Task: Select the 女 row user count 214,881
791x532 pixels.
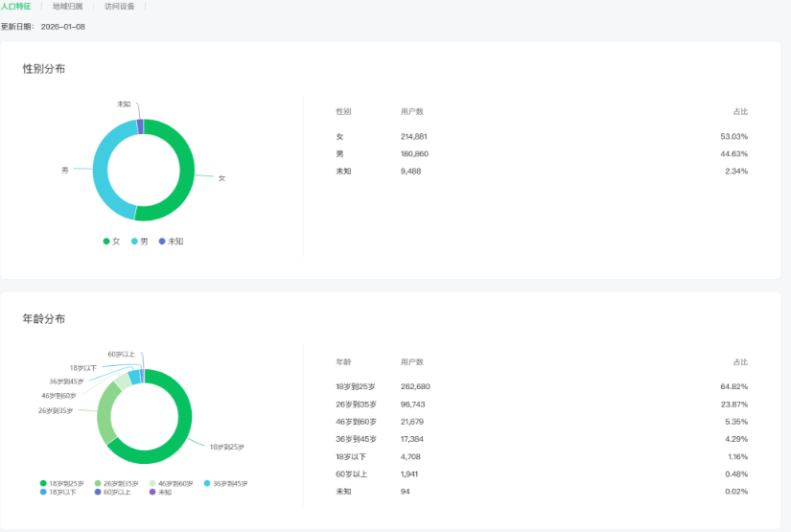Action: point(414,137)
